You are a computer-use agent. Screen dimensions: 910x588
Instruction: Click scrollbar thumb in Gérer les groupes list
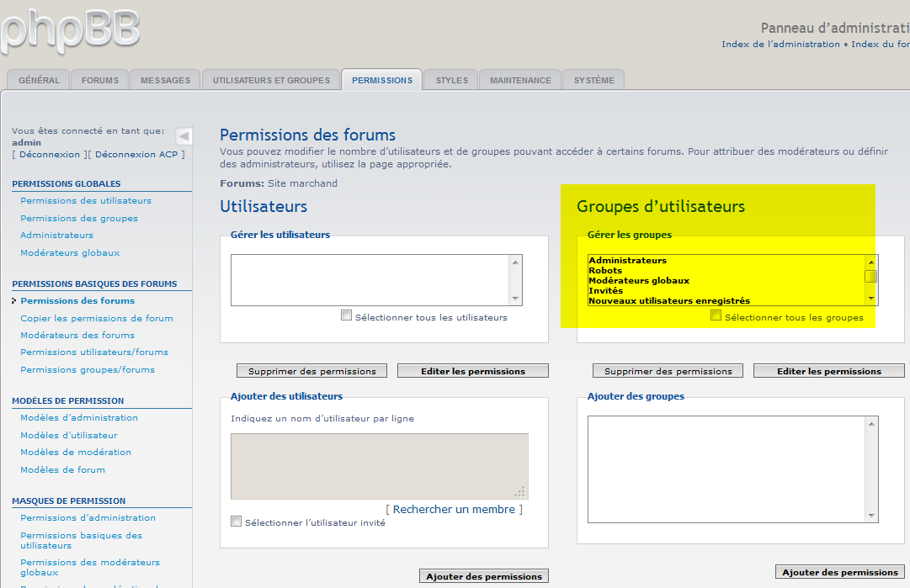point(870,276)
